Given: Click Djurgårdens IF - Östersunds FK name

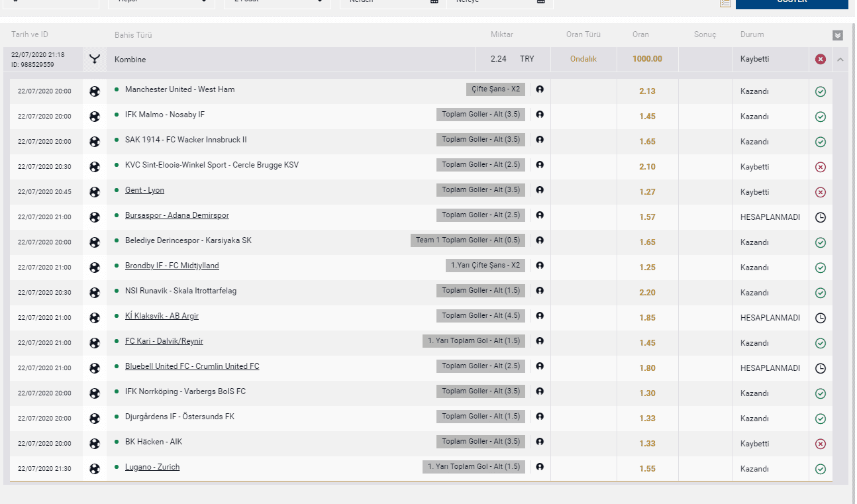Looking at the screenshot, I should point(179,417).
